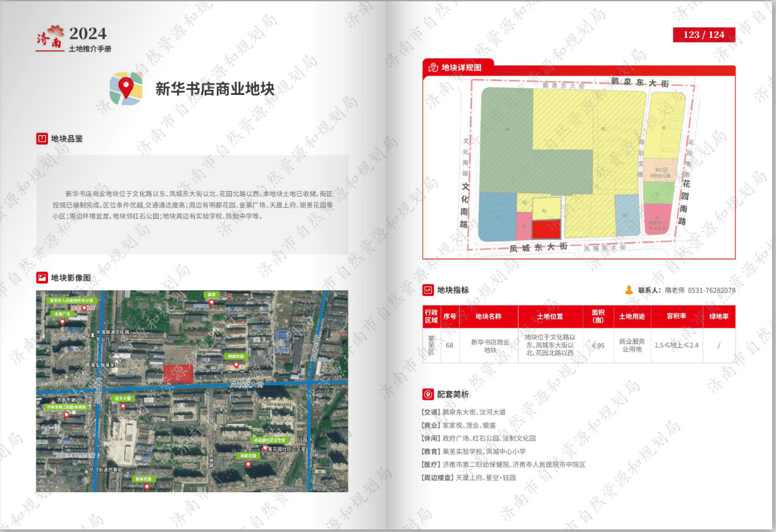Click the 新华书店商业地块 page title
This screenshot has width=776, height=532.
pyautogui.click(x=215, y=89)
